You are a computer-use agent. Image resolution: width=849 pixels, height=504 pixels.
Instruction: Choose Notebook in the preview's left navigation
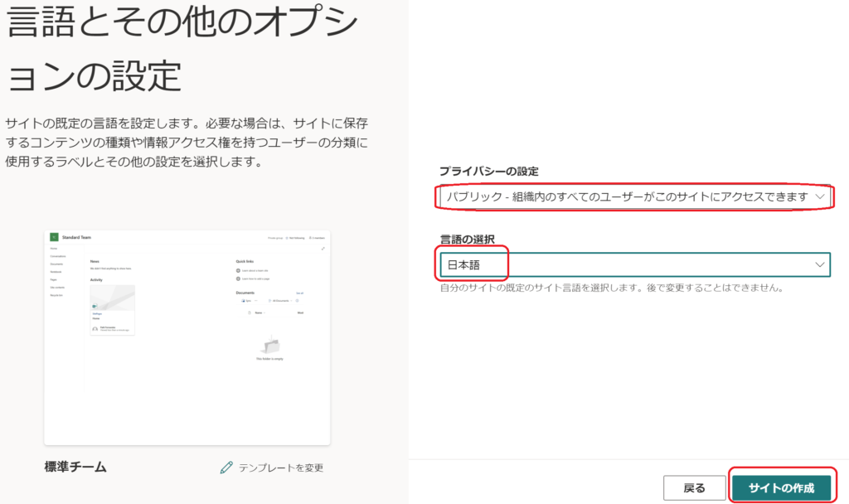click(x=56, y=271)
